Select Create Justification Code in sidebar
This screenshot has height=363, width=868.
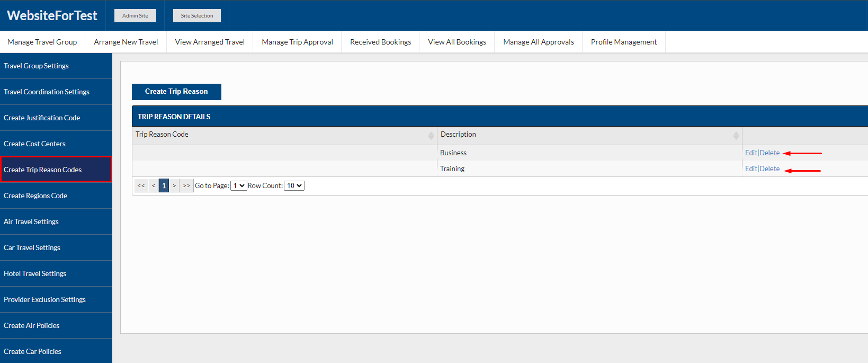56,118
